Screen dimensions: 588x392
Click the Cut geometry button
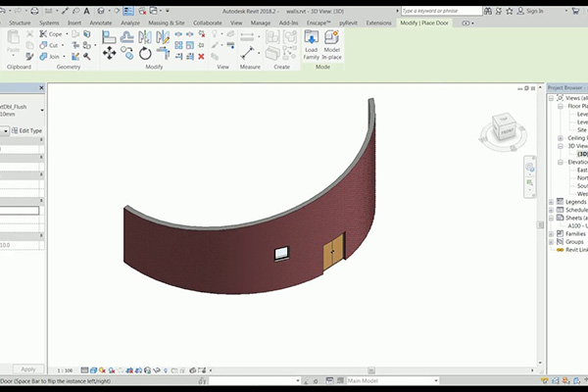click(x=50, y=45)
